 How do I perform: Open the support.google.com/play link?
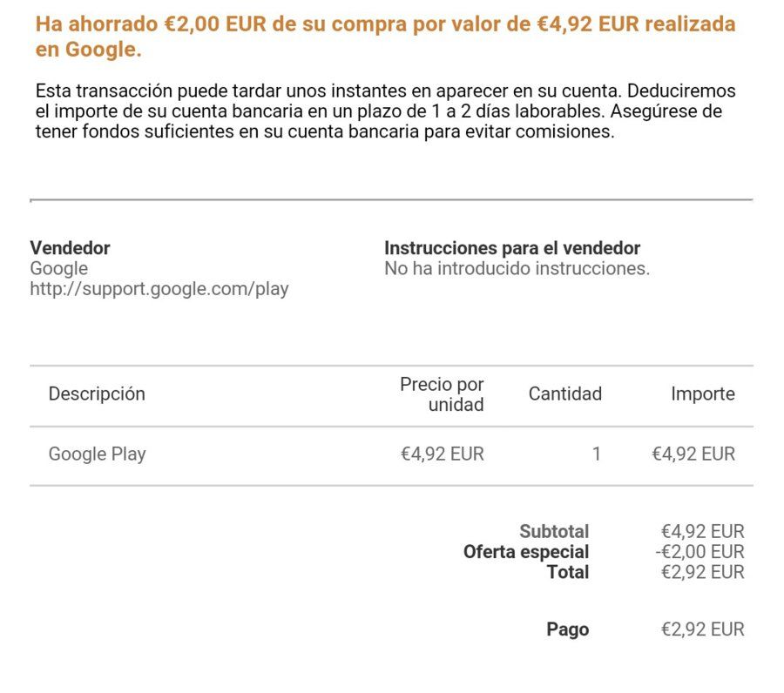coord(159,289)
